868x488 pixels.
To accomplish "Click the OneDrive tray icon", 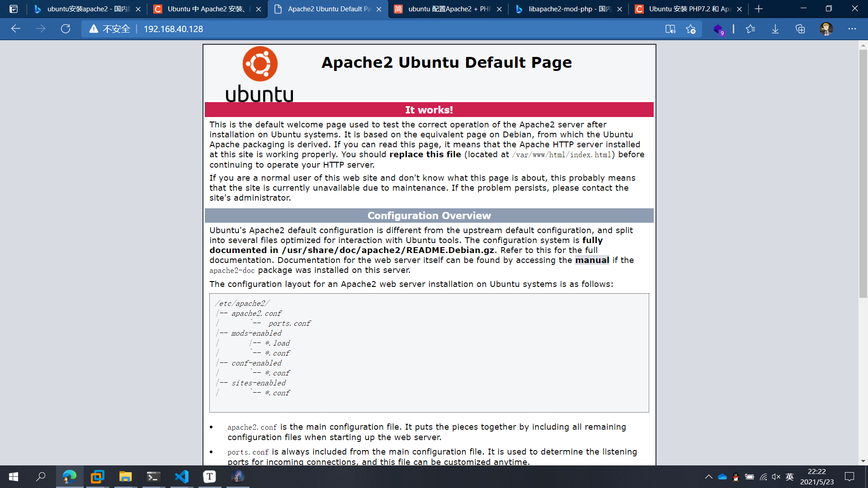I will click(722, 477).
